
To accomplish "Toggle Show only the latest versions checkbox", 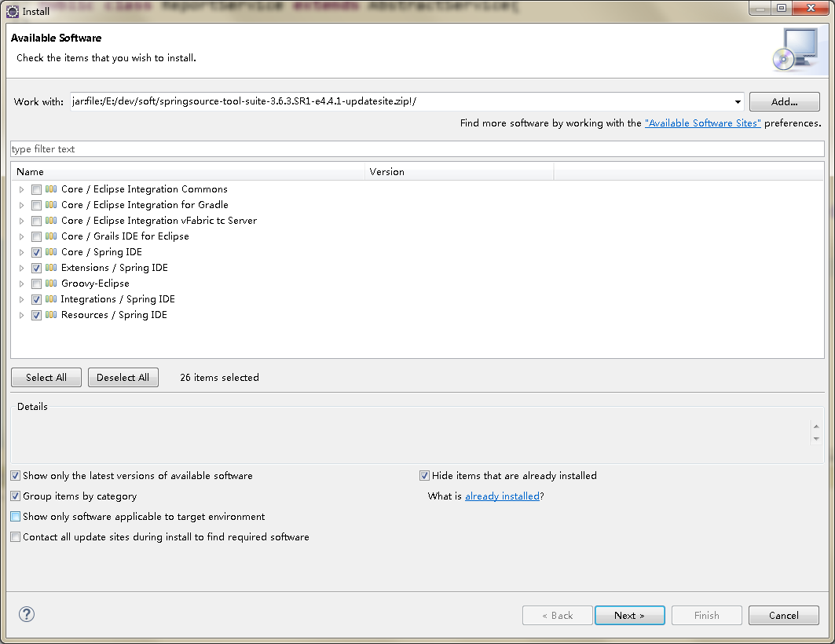I will [16, 476].
